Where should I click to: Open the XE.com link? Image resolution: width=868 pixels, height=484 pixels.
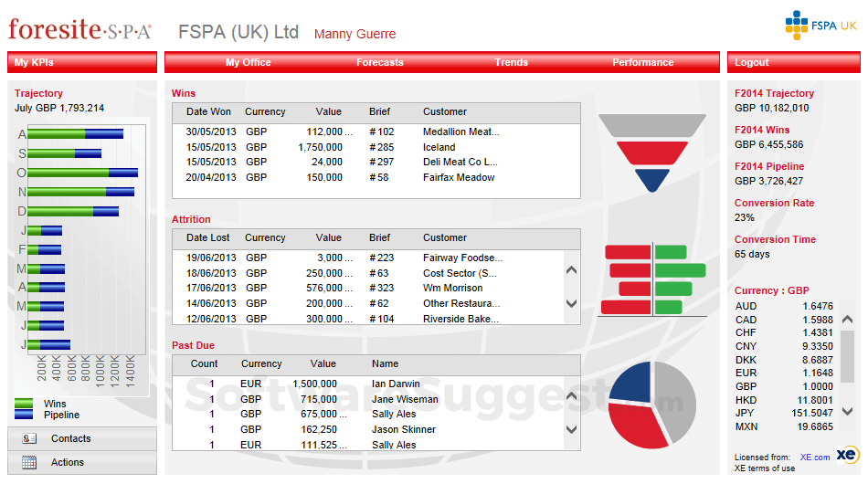815,458
